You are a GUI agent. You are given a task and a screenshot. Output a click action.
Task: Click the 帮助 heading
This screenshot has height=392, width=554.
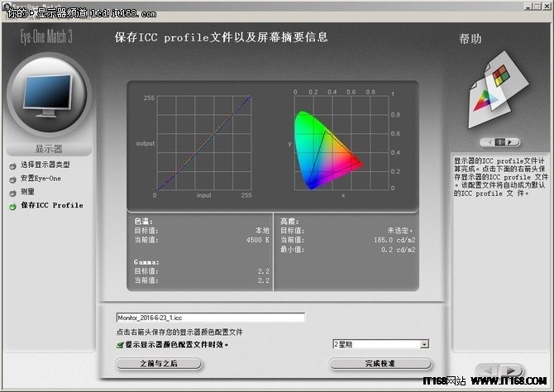(x=470, y=39)
